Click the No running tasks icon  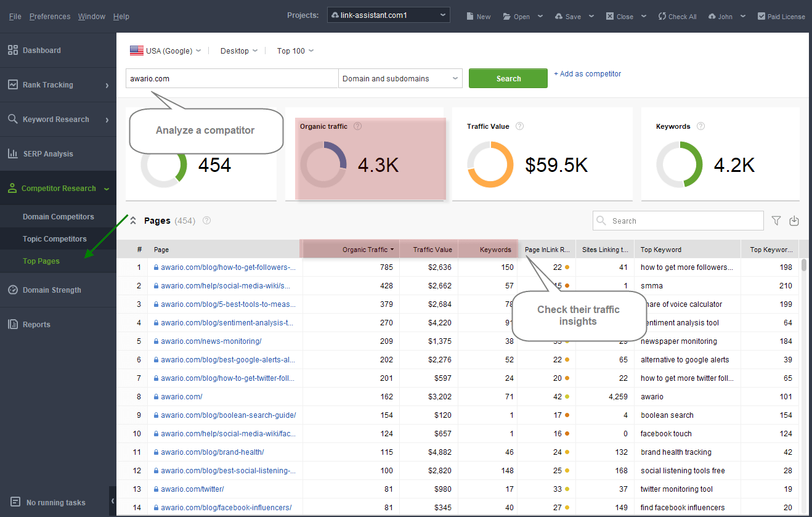pyautogui.click(x=15, y=502)
